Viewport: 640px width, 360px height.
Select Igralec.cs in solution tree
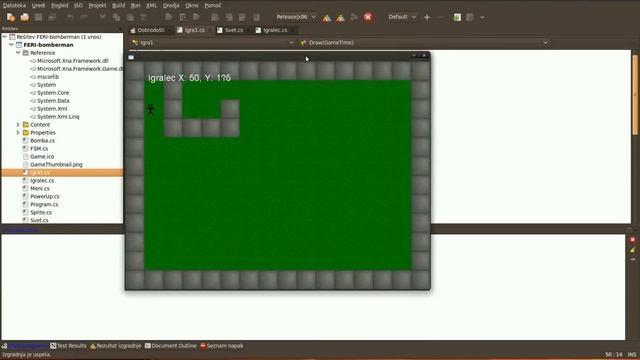click(42, 180)
